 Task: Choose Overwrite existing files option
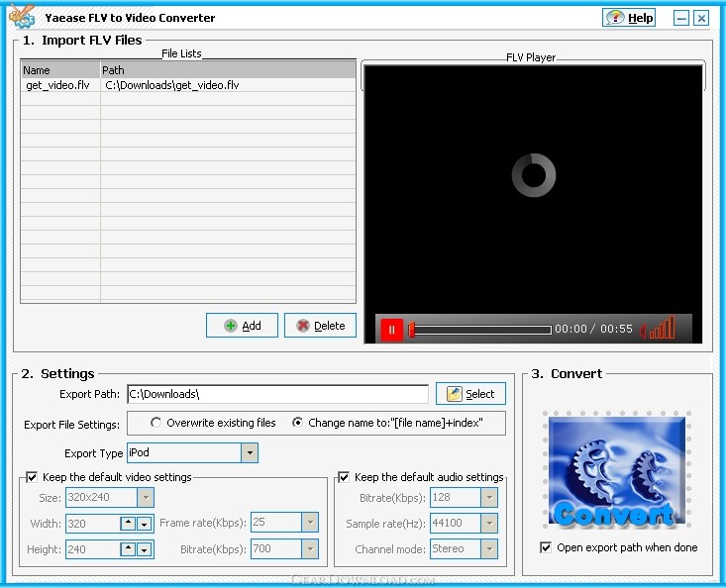tap(213, 423)
